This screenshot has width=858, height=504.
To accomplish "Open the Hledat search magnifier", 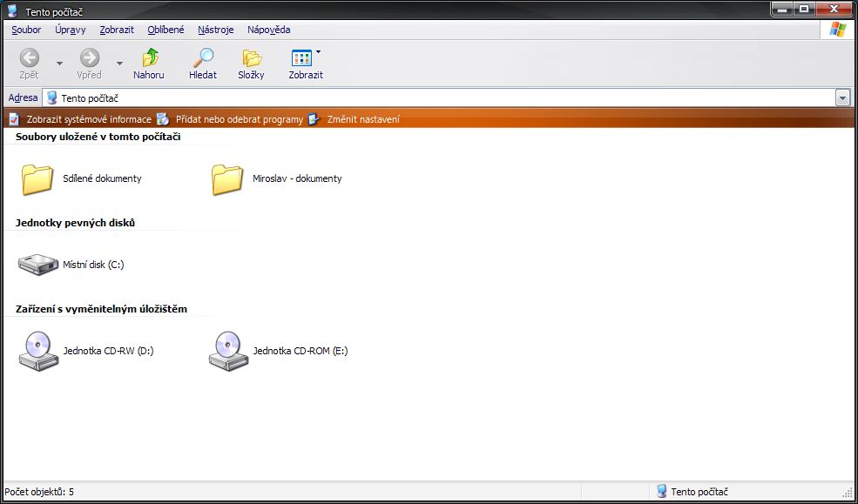I will (204, 57).
